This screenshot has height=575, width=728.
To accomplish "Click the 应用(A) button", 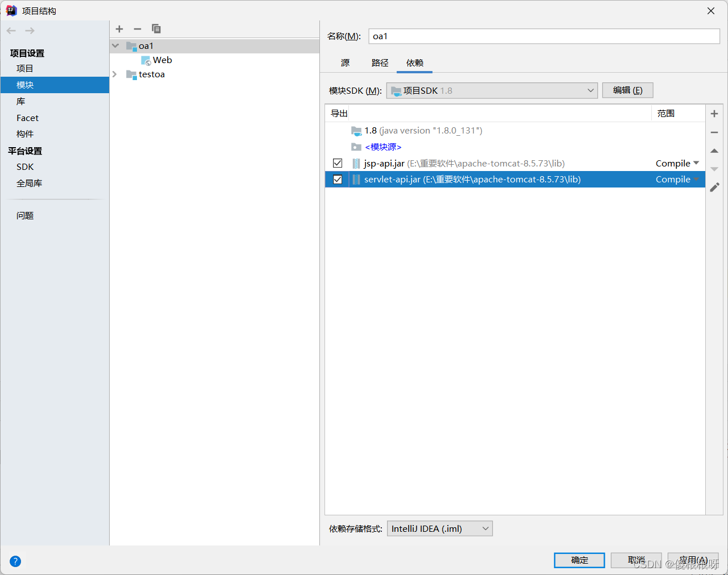I will tap(693, 560).
